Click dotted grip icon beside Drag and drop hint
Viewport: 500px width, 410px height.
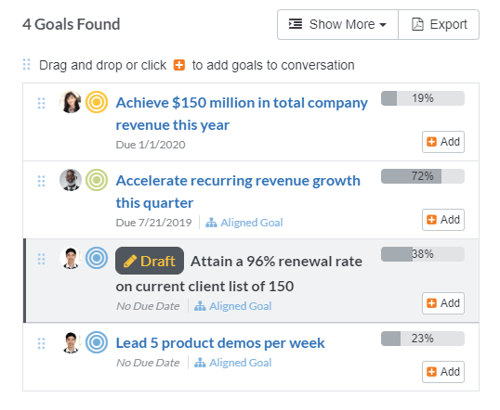[26, 65]
